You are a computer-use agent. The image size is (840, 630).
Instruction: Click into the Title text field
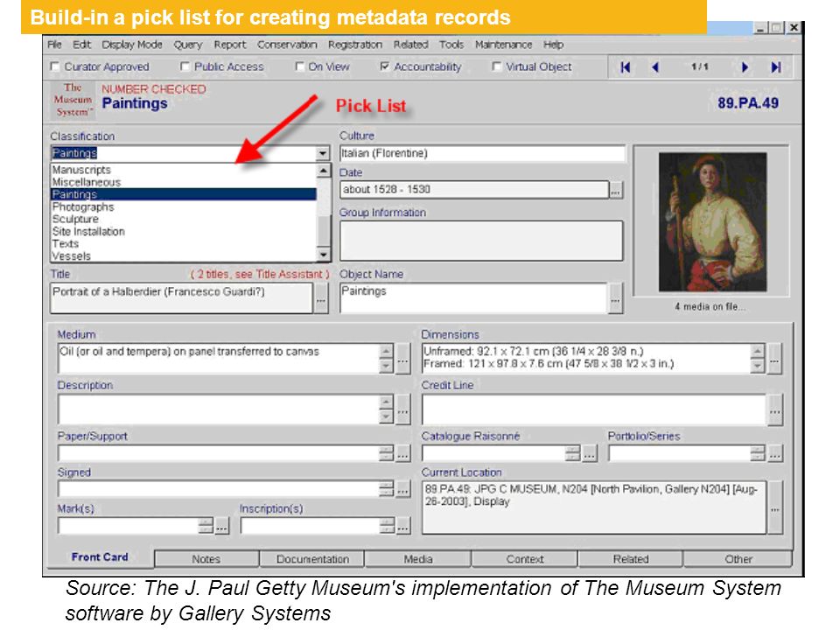click(182, 297)
